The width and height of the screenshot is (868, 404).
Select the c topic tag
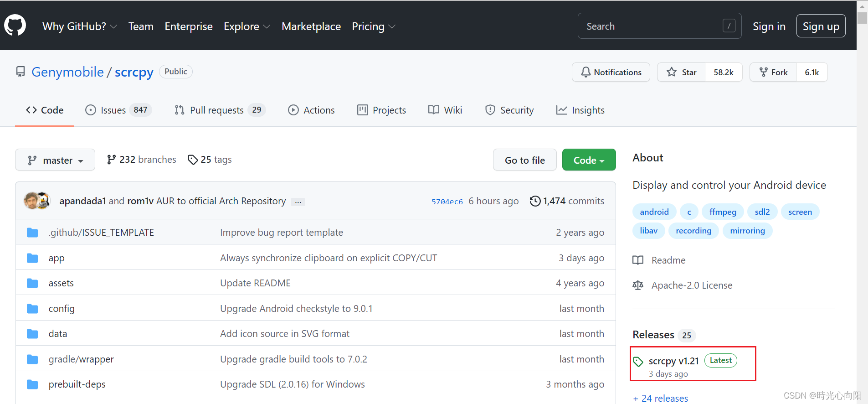coord(689,212)
